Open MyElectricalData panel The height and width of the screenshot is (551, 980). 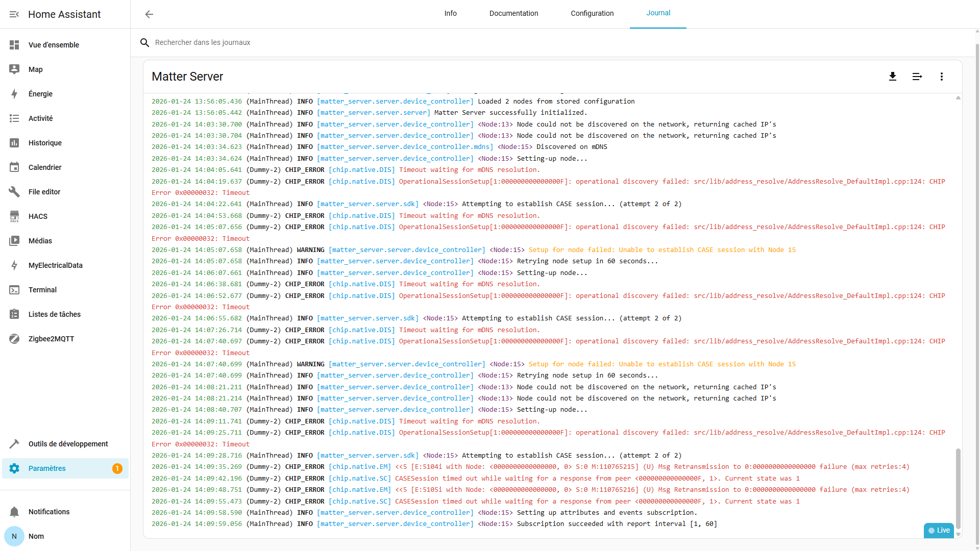55,265
